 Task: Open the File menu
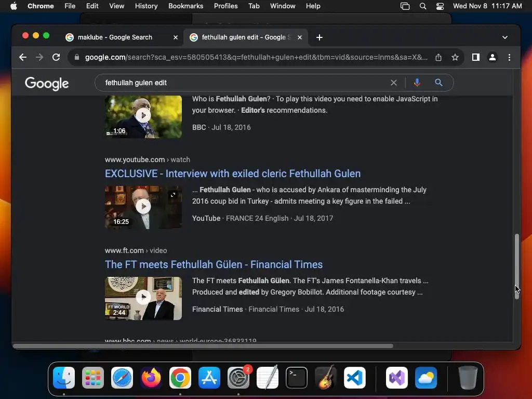(70, 6)
